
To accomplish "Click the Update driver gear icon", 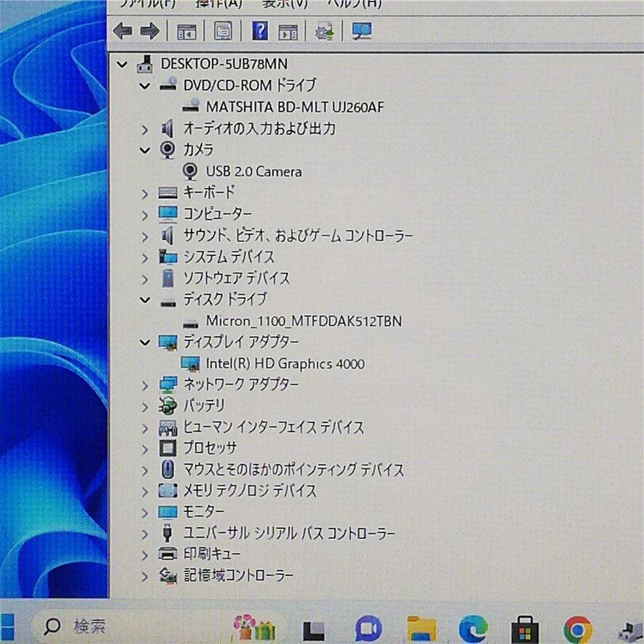I will 324,31.
